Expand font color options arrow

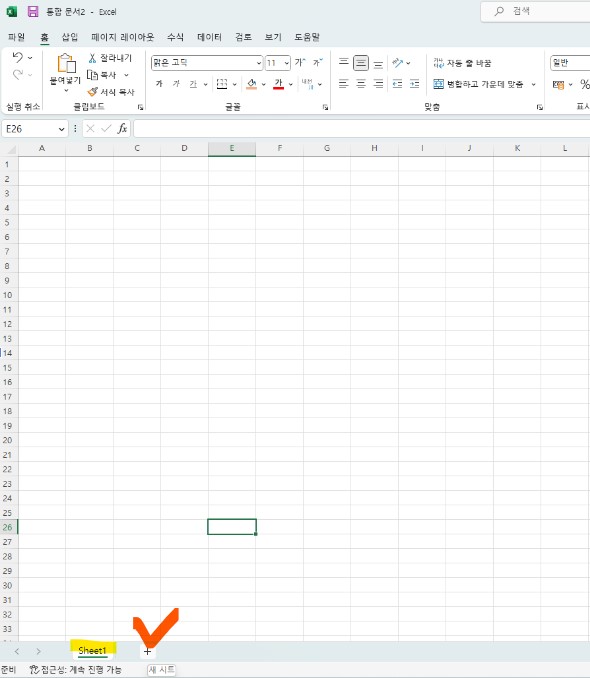pos(291,84)
